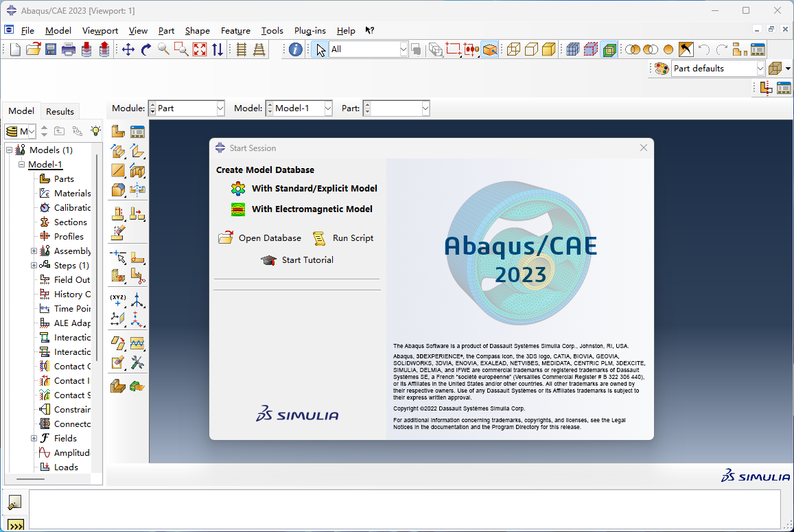794x532 pixels.
Task: Click the New Model Database toolbar icon
Action: point(15,49)
